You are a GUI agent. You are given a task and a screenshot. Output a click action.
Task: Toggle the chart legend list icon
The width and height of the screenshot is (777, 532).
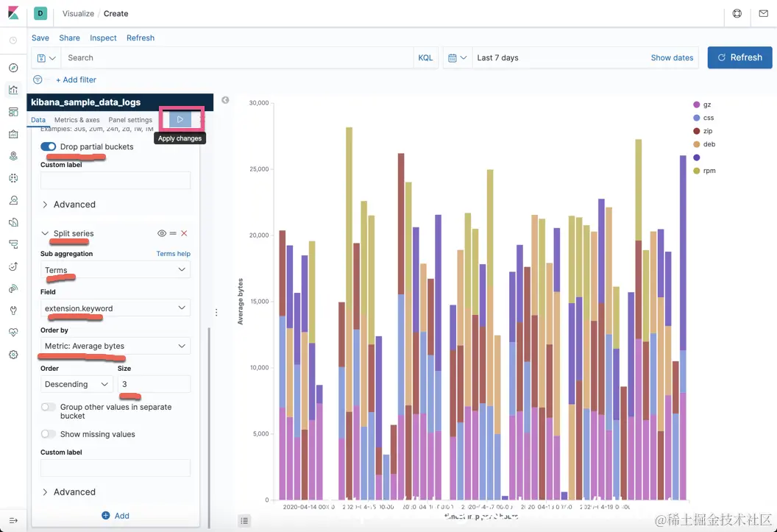[x=244, y=521]
